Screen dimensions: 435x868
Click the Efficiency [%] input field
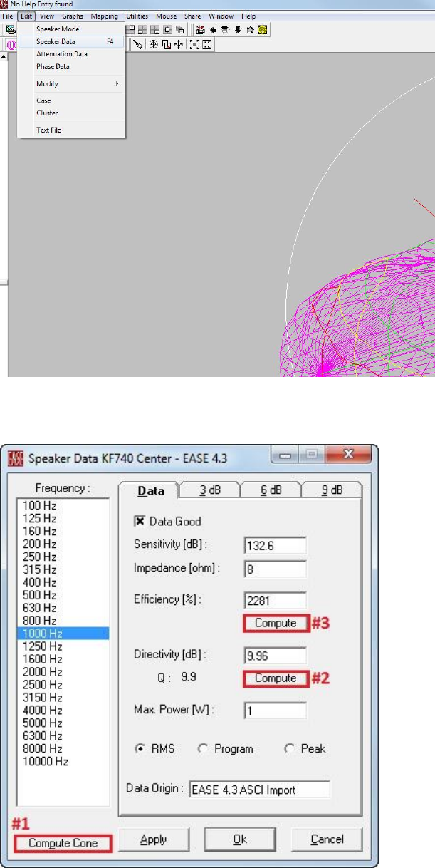pos(275,600)
